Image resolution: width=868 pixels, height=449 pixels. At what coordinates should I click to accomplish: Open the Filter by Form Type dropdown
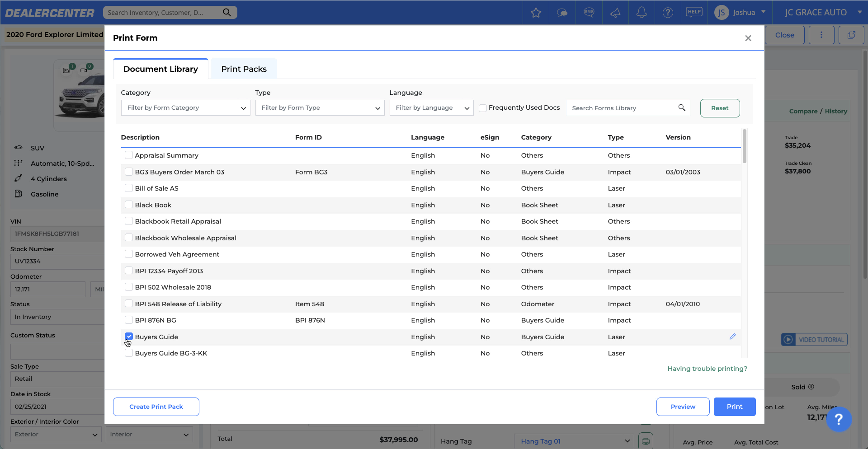coord(320,108)
